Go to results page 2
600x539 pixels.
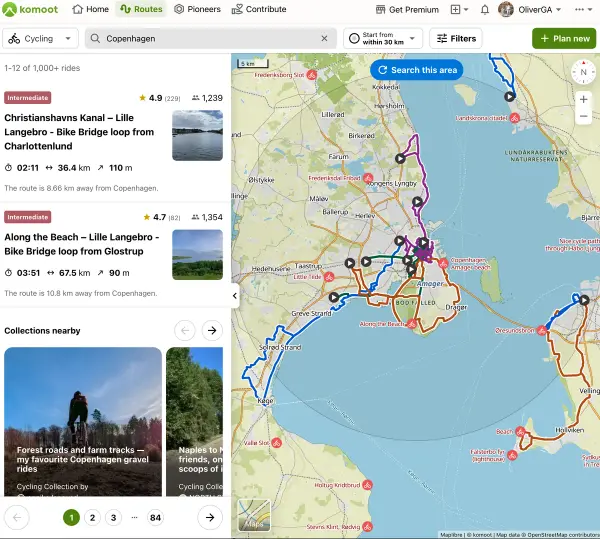coord(92,518)
